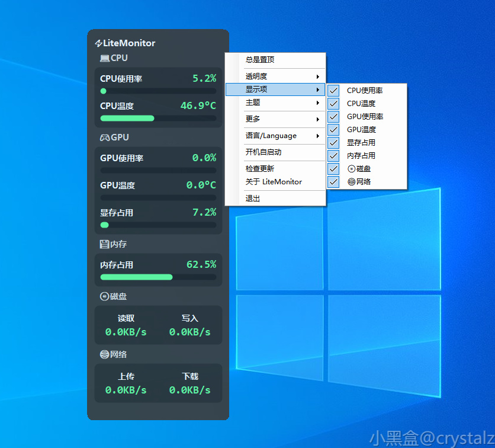This screenshot has width=495, height=448.
Task: Click the CPU温度 progress bar
Action: (158, 119)
